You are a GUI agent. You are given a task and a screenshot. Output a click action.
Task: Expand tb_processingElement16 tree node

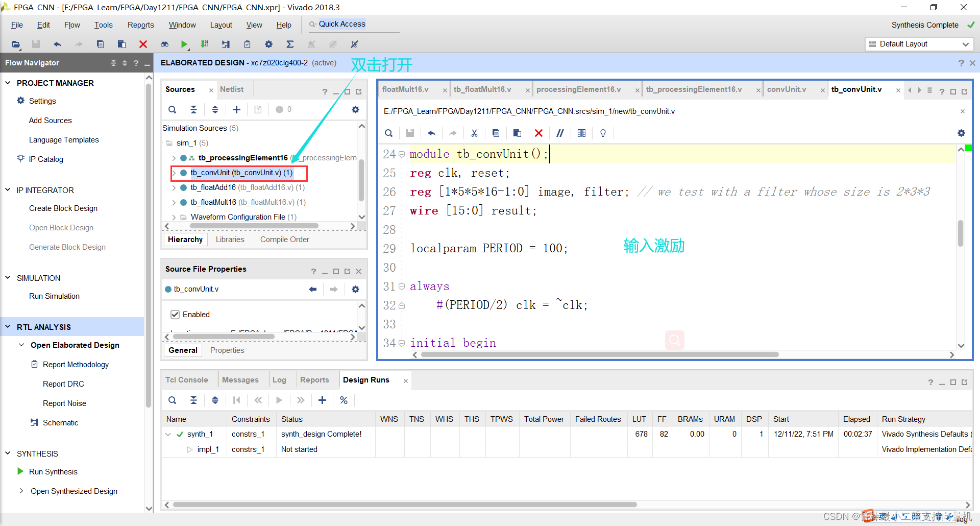174,158
